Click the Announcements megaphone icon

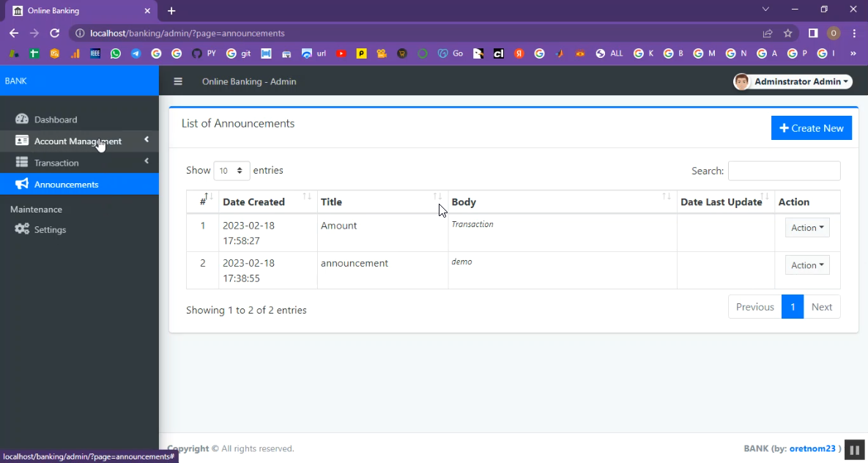click(x=22, y=184)
